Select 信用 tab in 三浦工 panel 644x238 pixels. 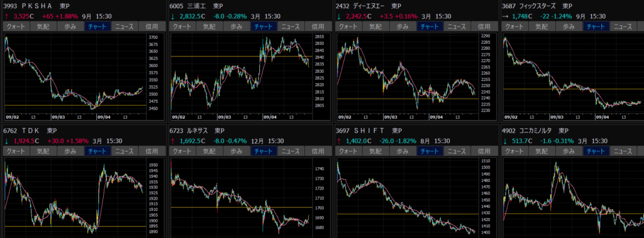318,26
